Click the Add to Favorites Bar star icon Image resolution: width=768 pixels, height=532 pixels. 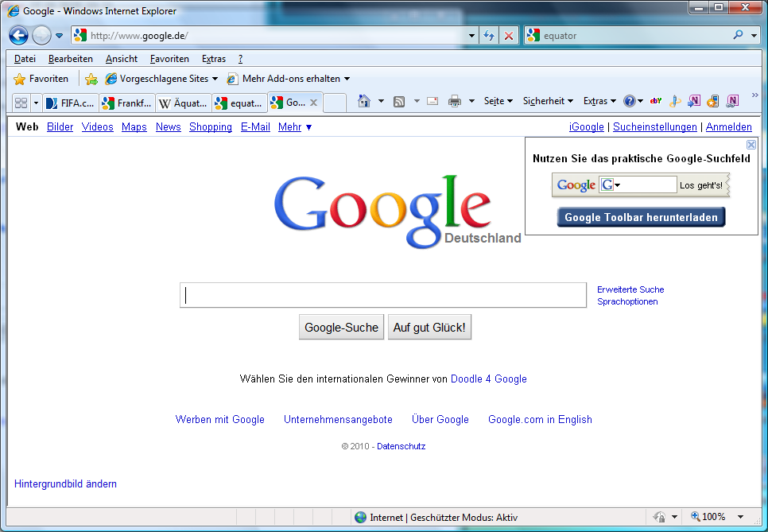coord(91,79)
